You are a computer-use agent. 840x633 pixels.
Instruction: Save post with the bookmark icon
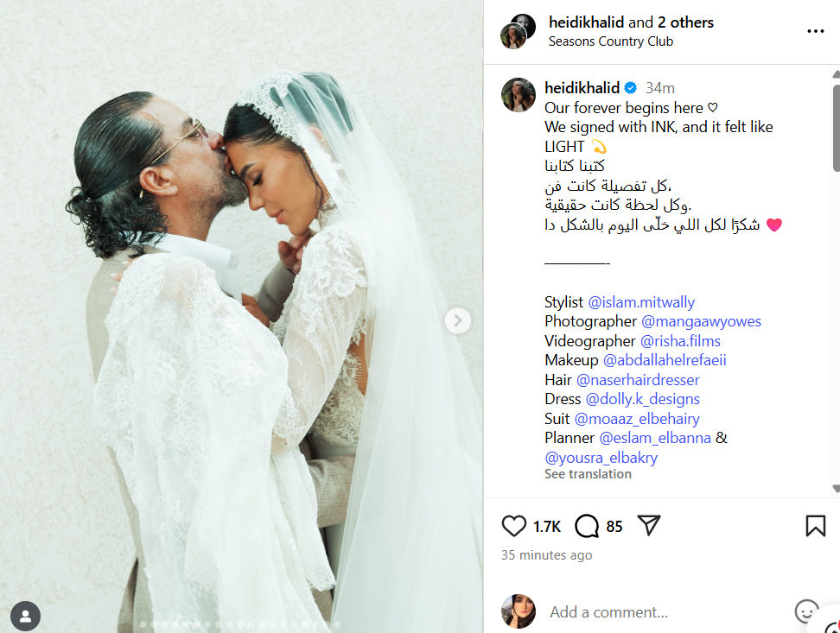pyautogui.click(x=815, y=526)
